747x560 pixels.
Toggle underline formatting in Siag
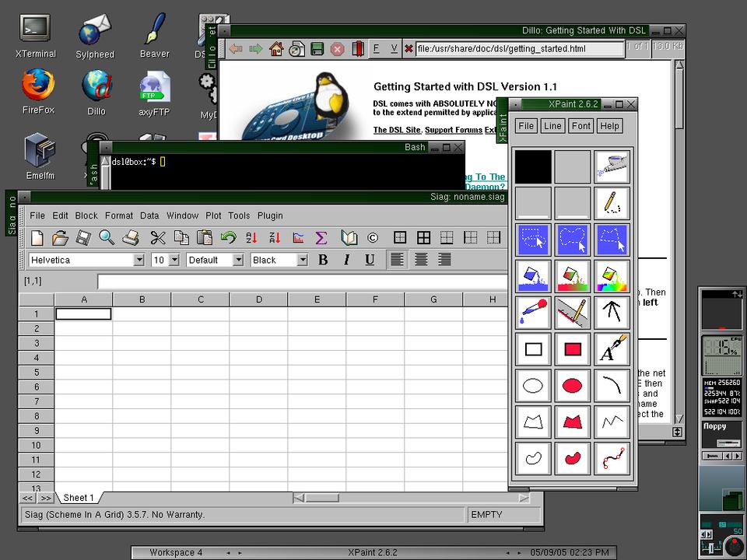tap(370, 260)
